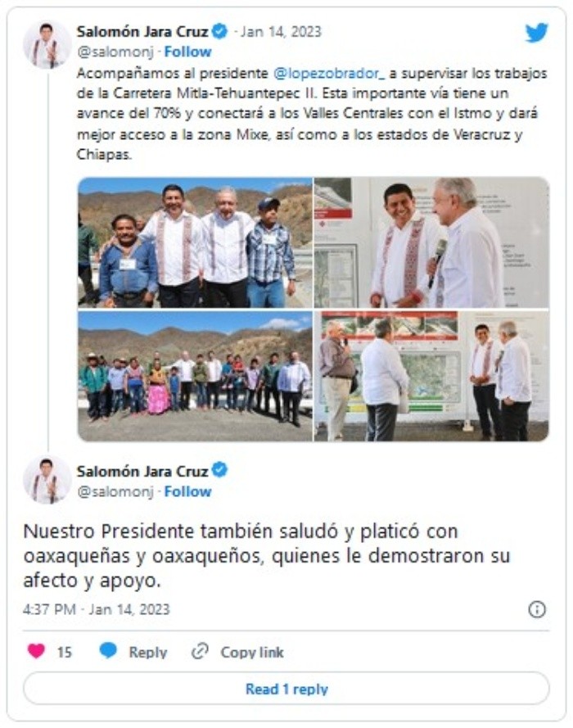Open the photo of men viewing the map board
Image resolution: width=573 pixels, height=728 pixels.
(x=432, y=376)
